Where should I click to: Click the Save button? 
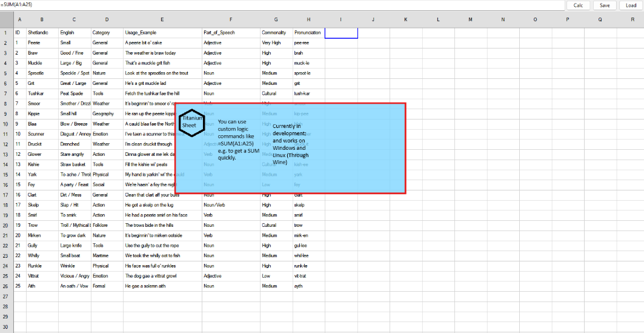[605, 5]
